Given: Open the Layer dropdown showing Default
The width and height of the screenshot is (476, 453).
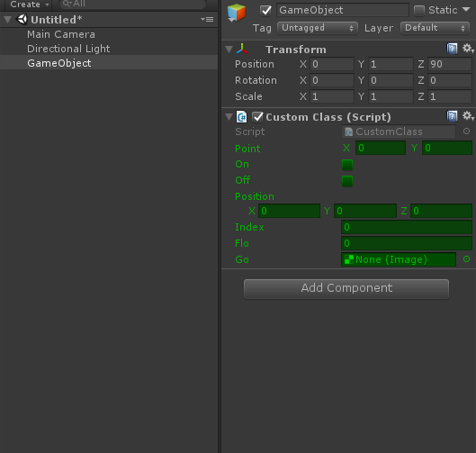Looking at the screenshot, I should [435, 28].
